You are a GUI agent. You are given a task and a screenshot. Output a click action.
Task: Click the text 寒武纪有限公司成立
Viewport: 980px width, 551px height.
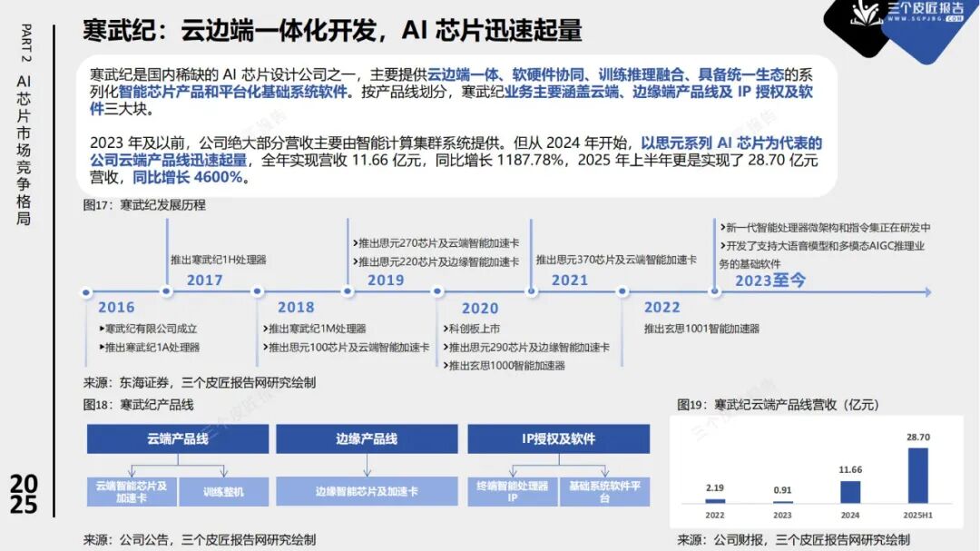[x=150, y=329]
